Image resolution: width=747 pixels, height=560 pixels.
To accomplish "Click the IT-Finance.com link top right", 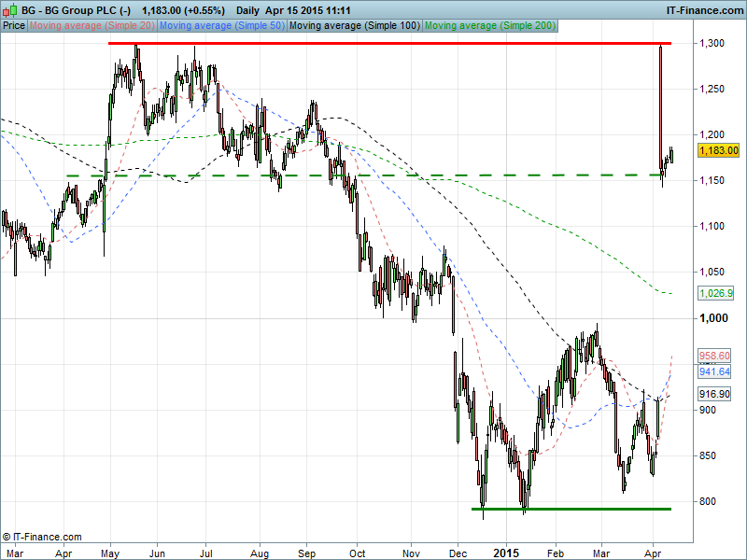I will click(x=701, y=9).
